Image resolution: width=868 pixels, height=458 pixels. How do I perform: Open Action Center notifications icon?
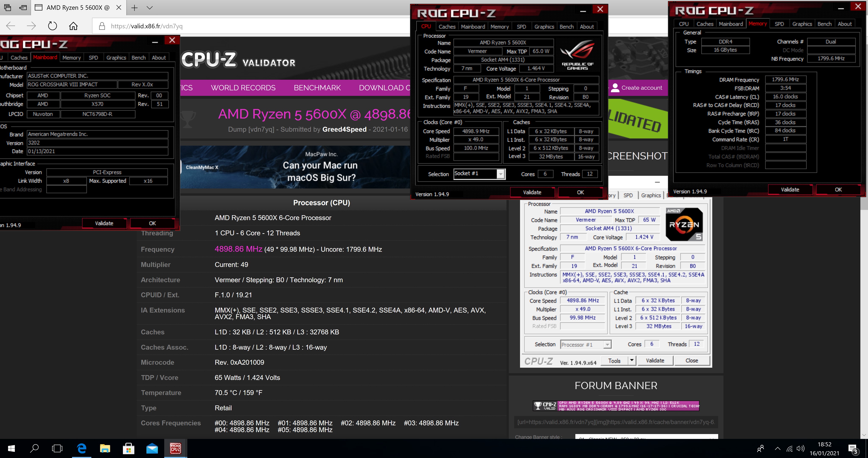pos(853,449)
